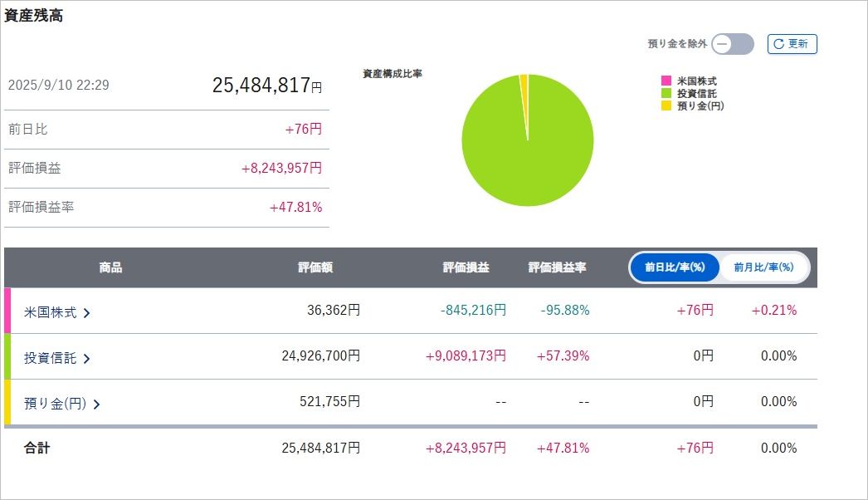
Task: Click pink 米国株式 legend swatch
Action: point(666,81)
